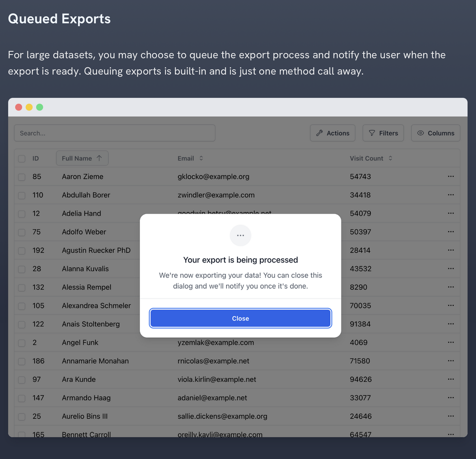This screenshot has width=476, height=459.
Task: Check the row for Armando Haag
Action: (x=21, y=398)
